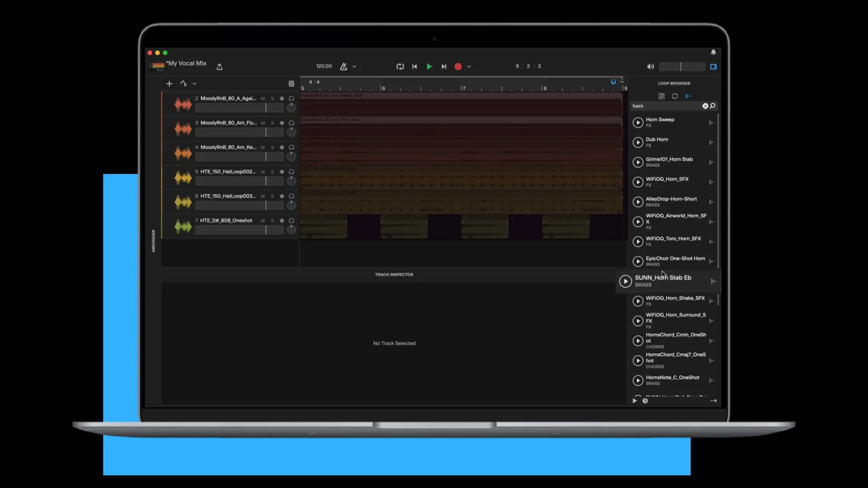The width and height of the screenshot is (868, 488).
Task: Mute the MoodyRnB_80_A_Agai track
Action: click(263, 99)
